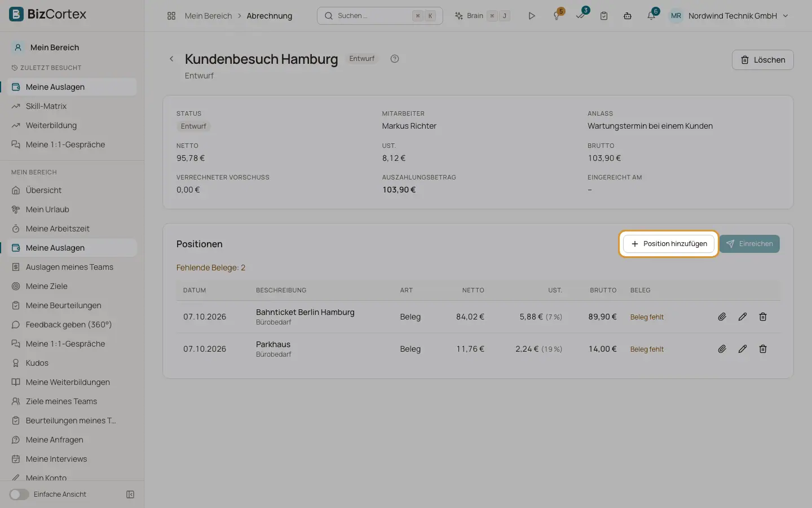
Task: Edit the Parkhaus position
Action: pos(743,349)
